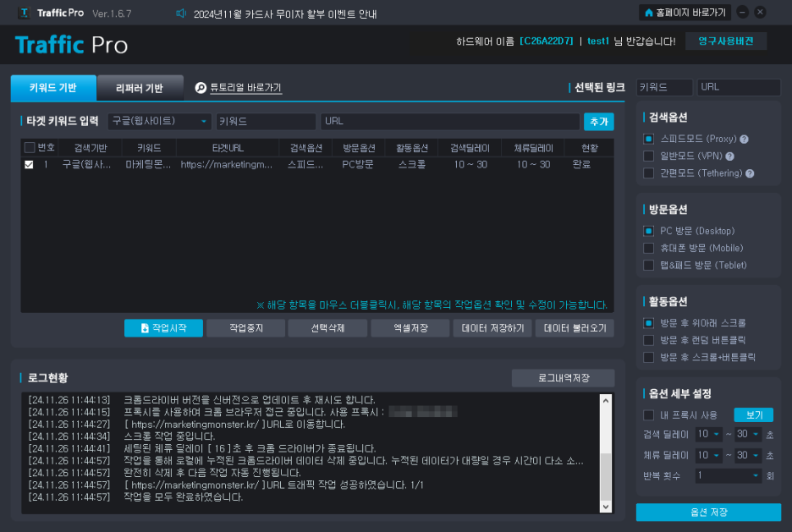Start the job with 작업시작 button
792x532 pixels.
point(163,328)
